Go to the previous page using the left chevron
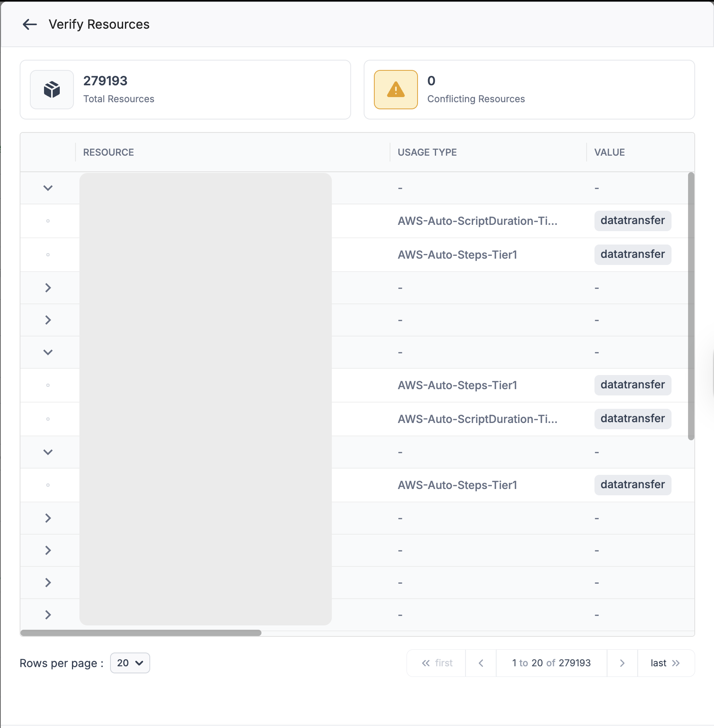The image size is (714, 728). pos(481,663)
